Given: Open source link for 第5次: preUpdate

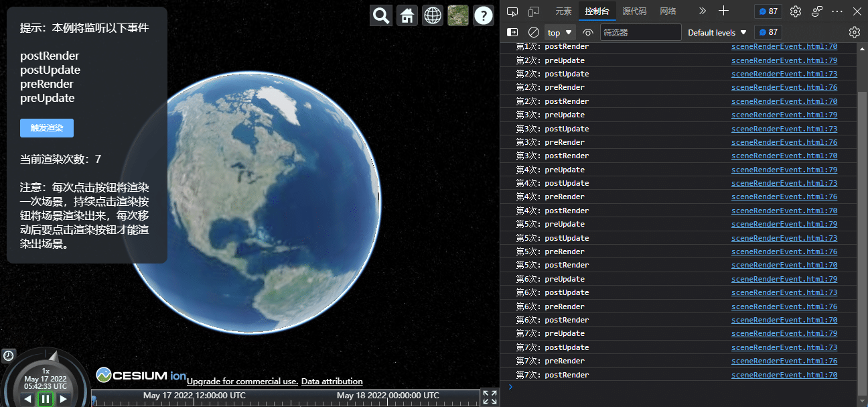Looking at the screenshot, I should [784, 224].
